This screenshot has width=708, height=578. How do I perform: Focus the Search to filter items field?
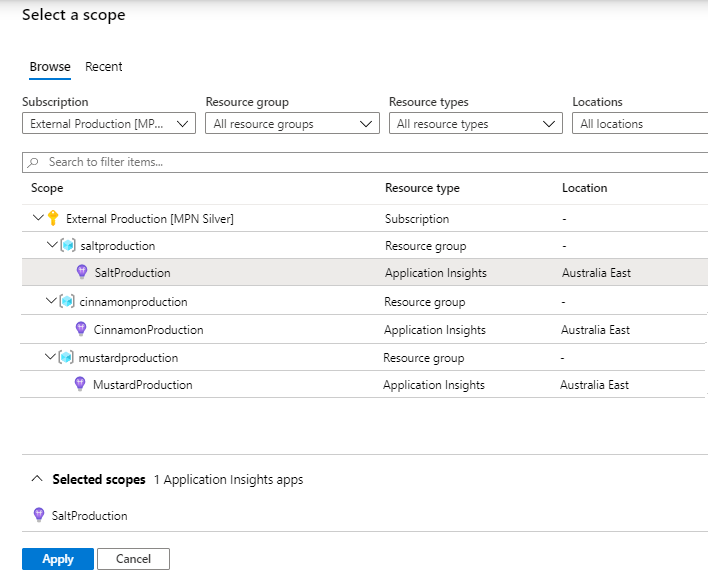(365, 162)
